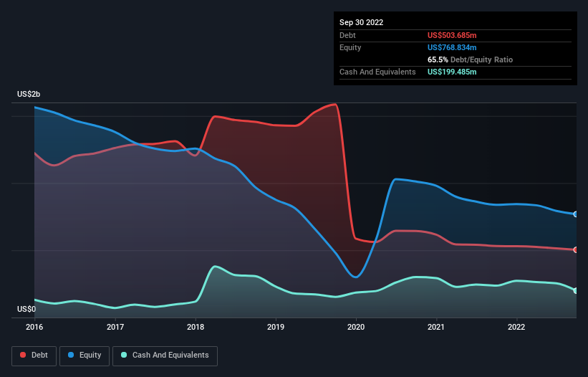Toggle the Equity legend button
Viewport: 588px width, 377px height.
click(85, 355)
